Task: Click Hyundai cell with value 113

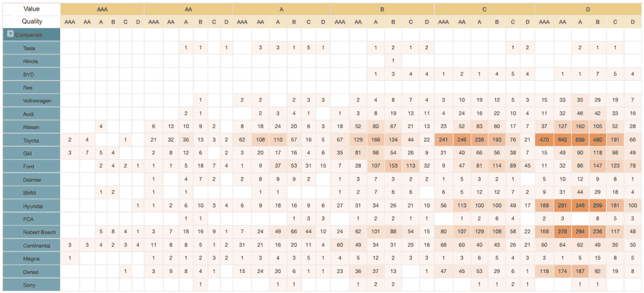Action: [x=462, y=206]
